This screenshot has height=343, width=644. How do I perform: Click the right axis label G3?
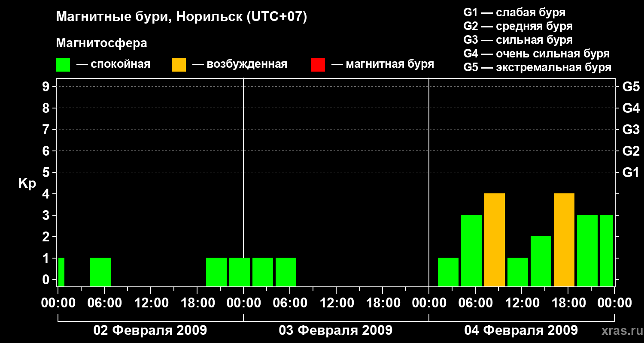(x=631, y=129)
